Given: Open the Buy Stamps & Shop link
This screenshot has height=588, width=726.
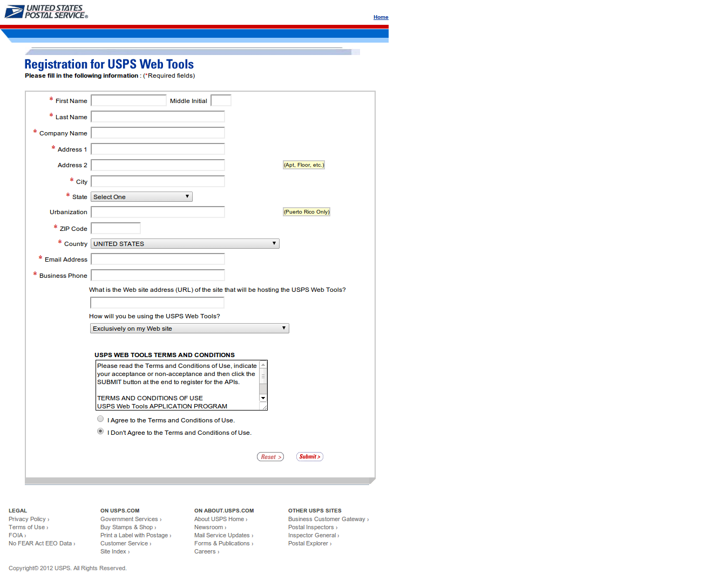Looking at the screenshot, I should tap(128, 528).
